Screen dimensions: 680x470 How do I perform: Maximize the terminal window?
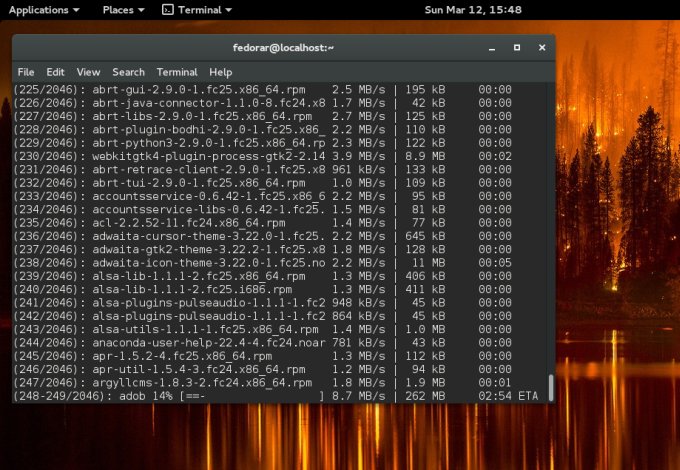pos(516,47)
